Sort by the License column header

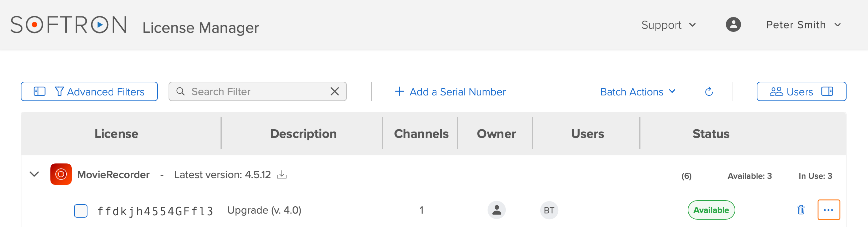(x=116, y=134)
